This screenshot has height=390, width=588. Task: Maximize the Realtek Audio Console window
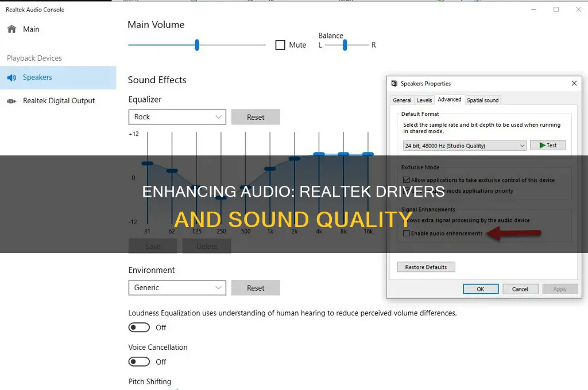tap(556, 9)
